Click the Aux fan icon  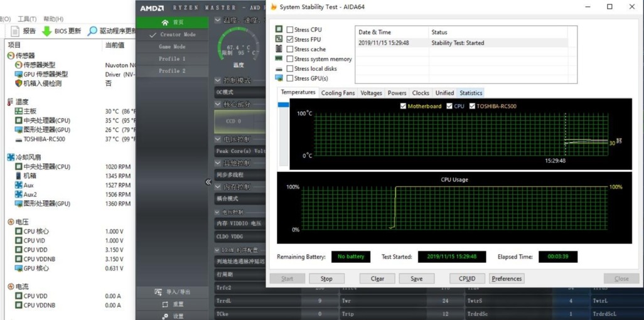[x=18, y=185]
